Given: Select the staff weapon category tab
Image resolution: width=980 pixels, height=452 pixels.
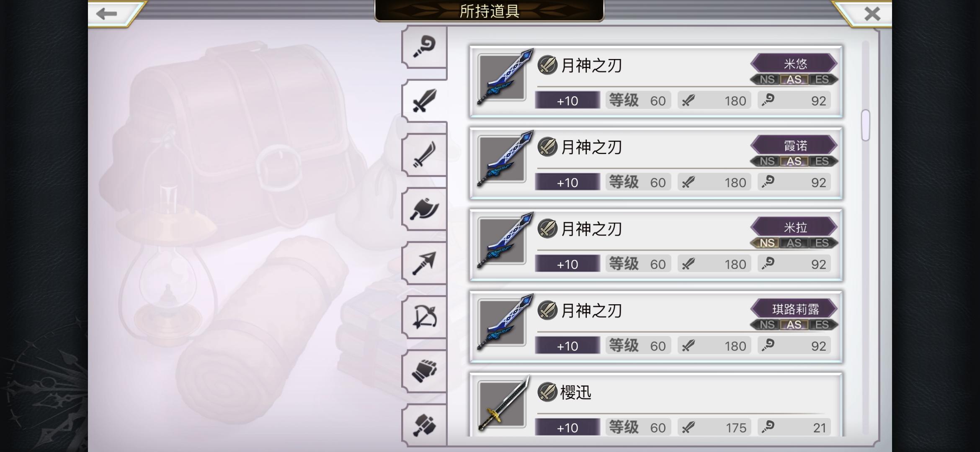Looking at the screenshot, I should [424, 46].
